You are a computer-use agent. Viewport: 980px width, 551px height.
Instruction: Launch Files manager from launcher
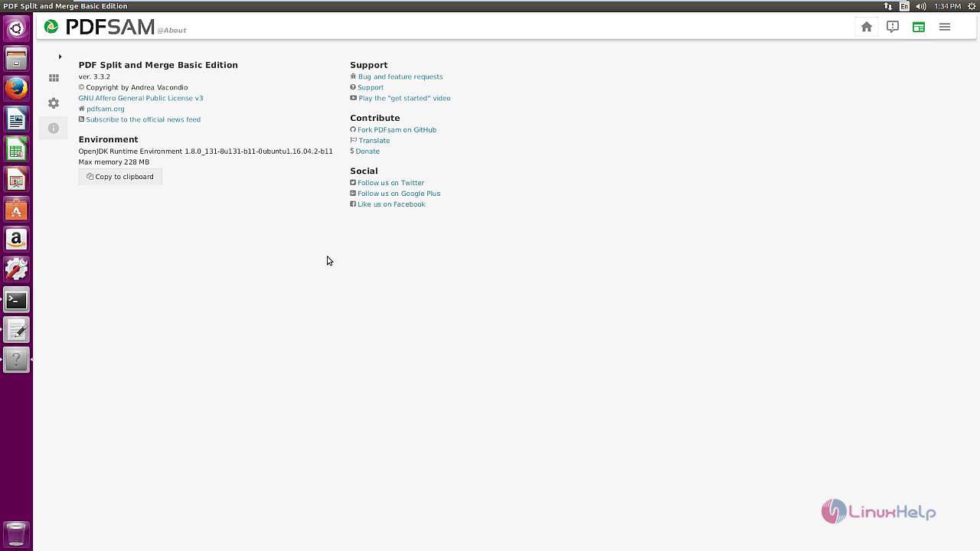pos(16,59)
